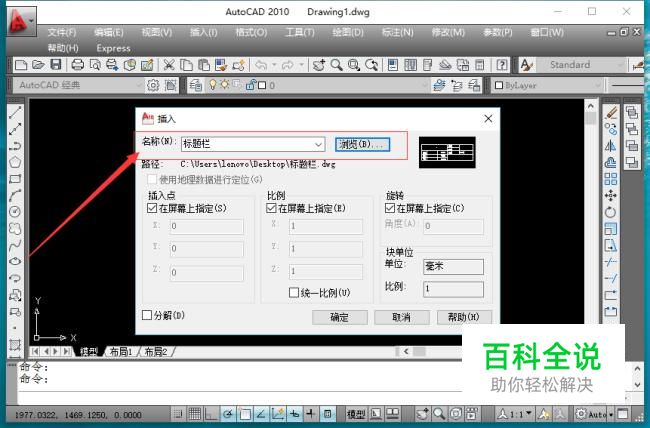The image size is (650, 428).
Task: Select the Move modify tool
Action: [611, 195]
